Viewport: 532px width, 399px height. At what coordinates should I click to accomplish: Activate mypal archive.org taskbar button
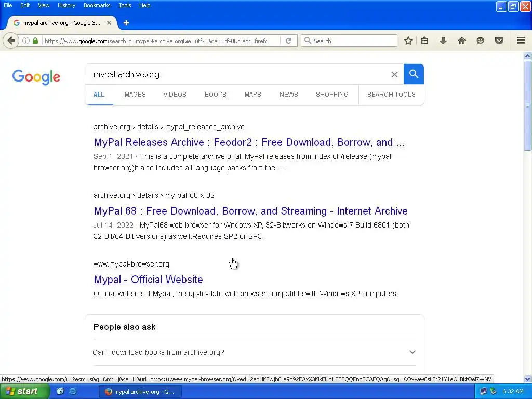[x=140, y=392]
